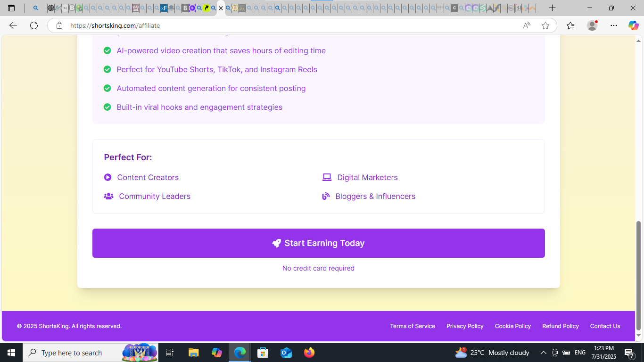Switch to the xF tab
Viewport: 644px width, 362px height.
click(164, 8)
